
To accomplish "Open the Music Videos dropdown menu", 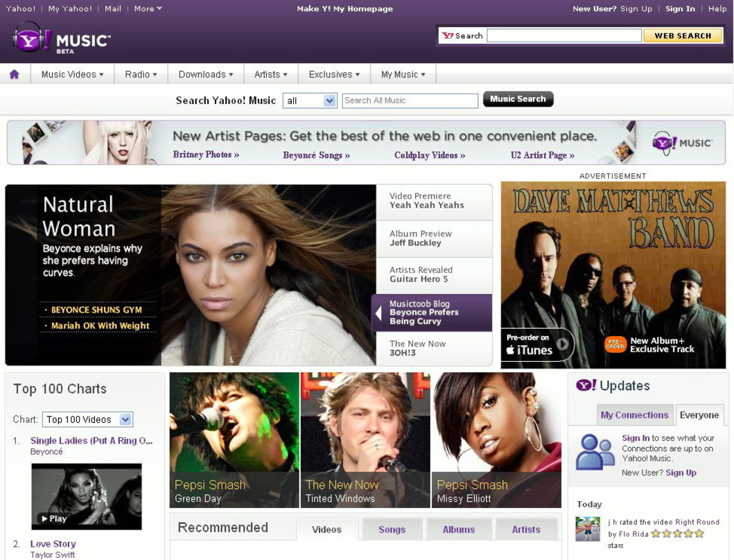I will tap(73, 74).
